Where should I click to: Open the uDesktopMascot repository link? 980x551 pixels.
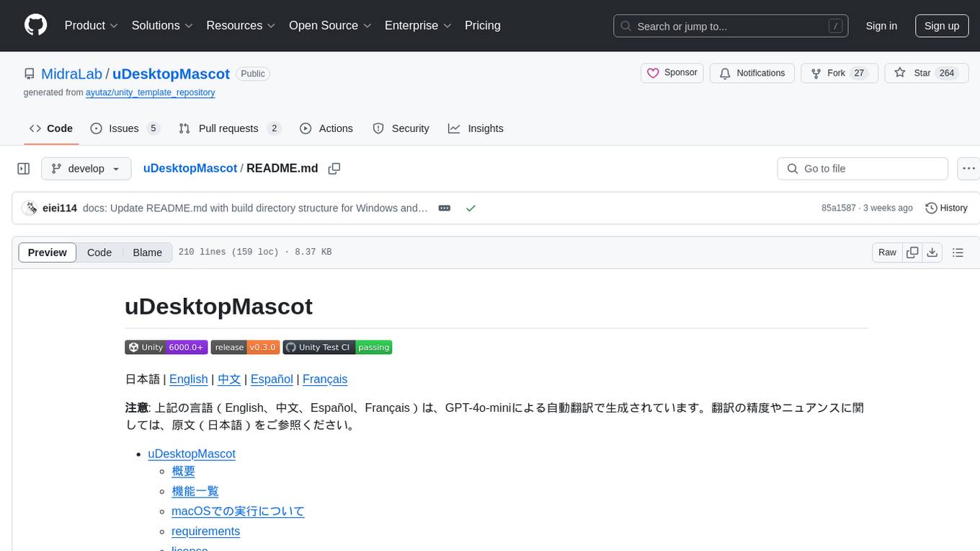pyautogui.click(x=171, y=74)
